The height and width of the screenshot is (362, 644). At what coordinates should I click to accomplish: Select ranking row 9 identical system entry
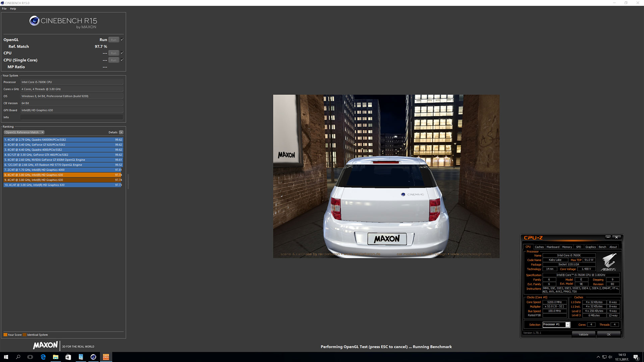coord(63,180)
